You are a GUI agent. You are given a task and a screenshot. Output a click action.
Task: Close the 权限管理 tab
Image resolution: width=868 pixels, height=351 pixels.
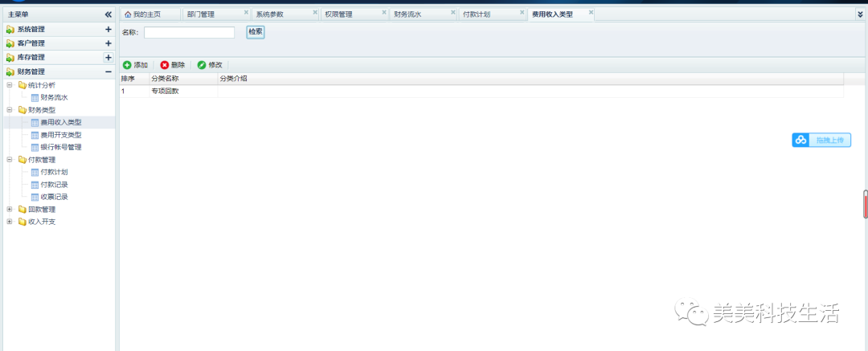(x=384, y=12)
